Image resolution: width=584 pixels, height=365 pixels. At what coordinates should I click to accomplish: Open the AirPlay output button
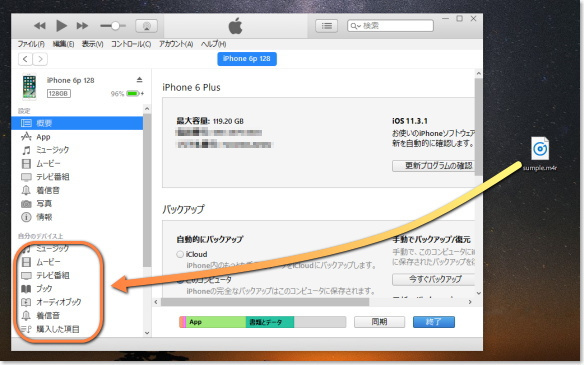146,26
